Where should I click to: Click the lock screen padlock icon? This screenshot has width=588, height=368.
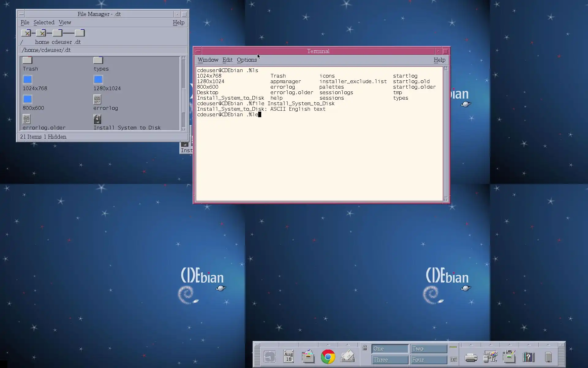coord(365,348)
